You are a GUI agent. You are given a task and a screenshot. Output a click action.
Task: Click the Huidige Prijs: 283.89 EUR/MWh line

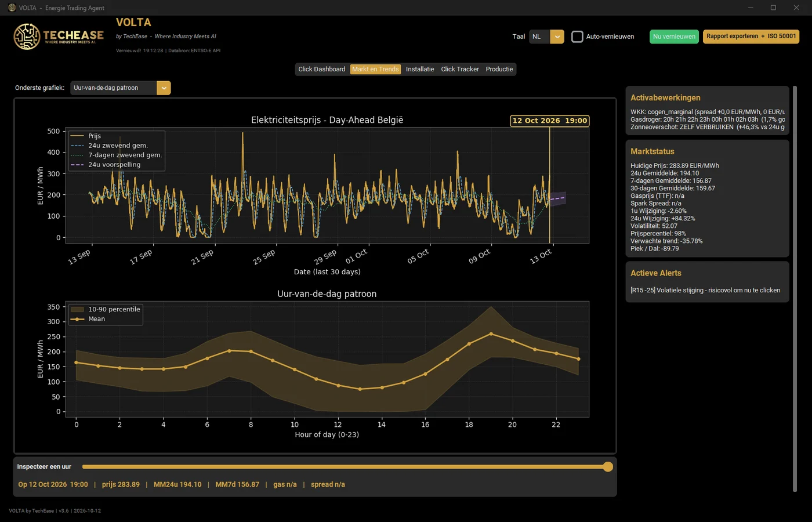point(675,165)
